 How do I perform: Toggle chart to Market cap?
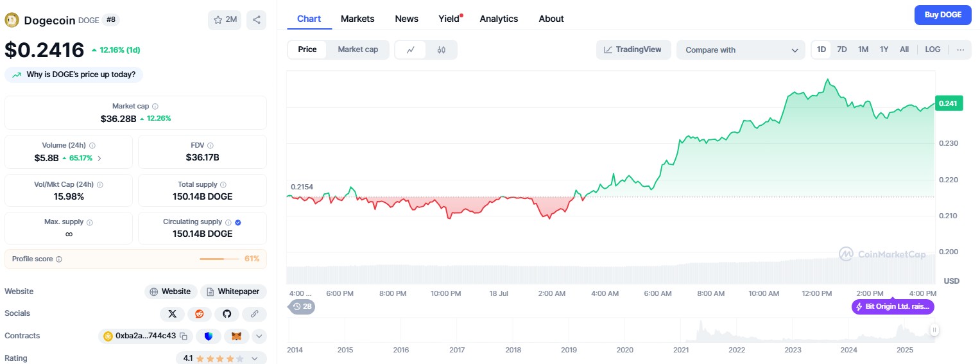click(x=357, y=49)
